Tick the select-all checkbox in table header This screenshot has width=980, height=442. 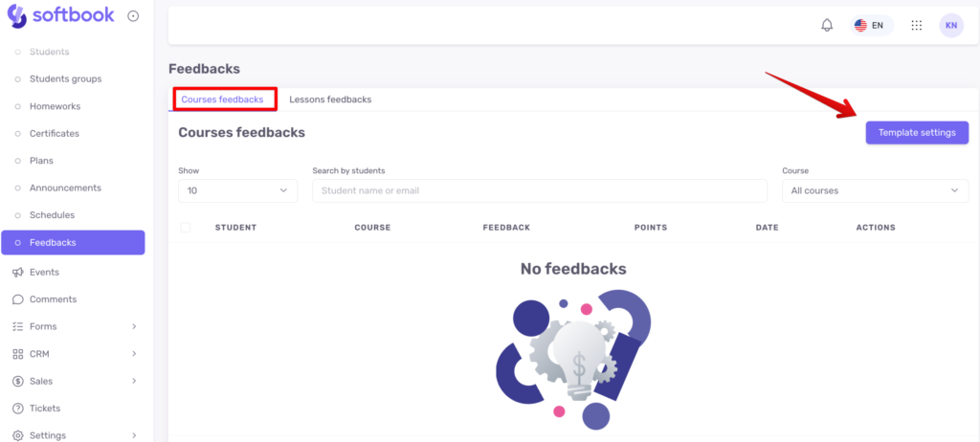[186, 228]
